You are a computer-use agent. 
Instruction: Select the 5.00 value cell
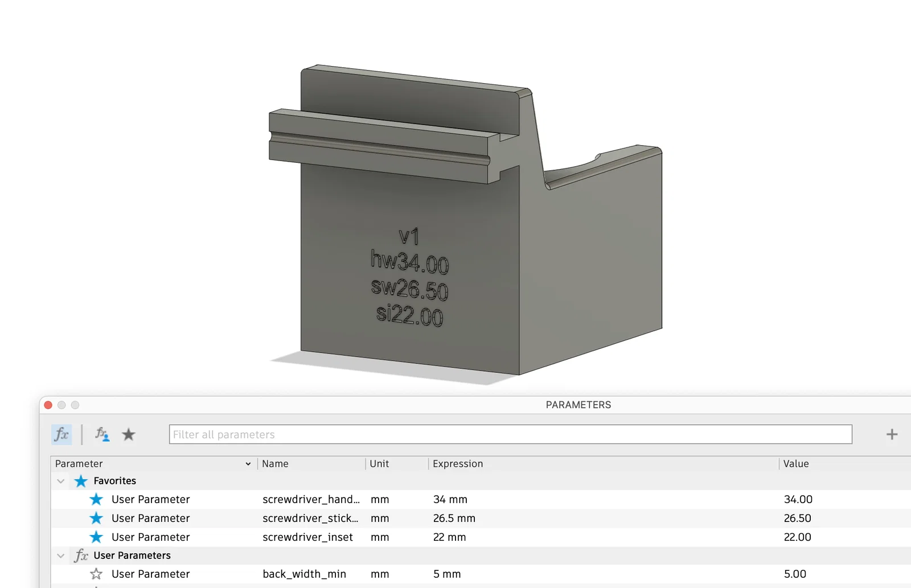pos(795,574)
